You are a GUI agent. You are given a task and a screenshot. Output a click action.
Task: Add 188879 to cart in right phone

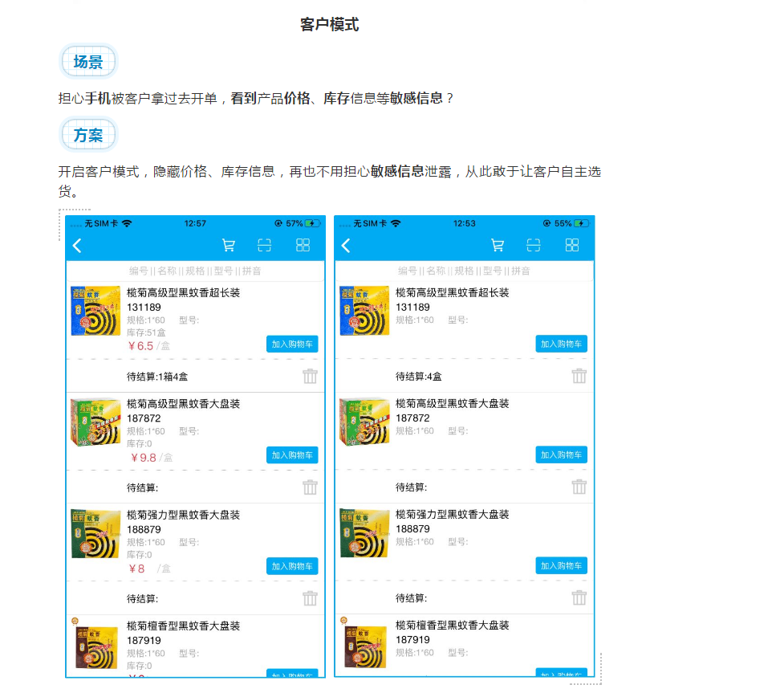pyautogui.click(x=561, y=566)
